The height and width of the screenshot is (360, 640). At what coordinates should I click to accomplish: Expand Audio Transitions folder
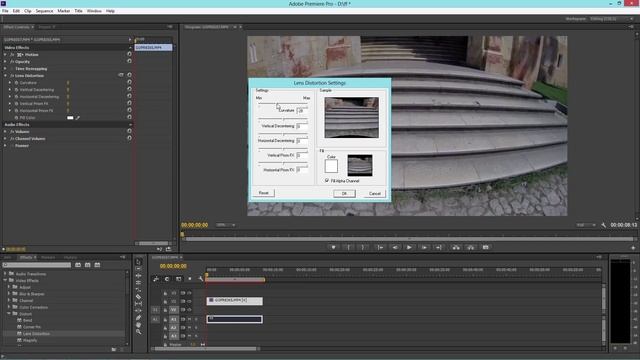[5, 273]
